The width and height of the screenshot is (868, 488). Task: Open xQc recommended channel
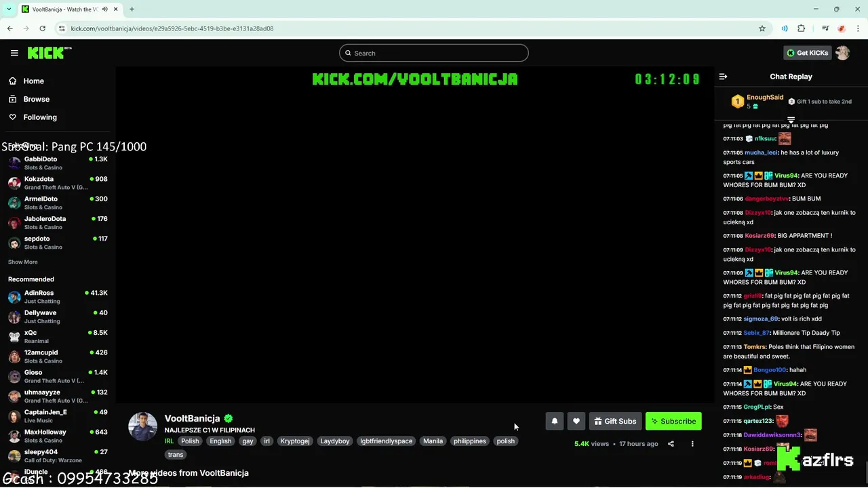coord(58,336)
